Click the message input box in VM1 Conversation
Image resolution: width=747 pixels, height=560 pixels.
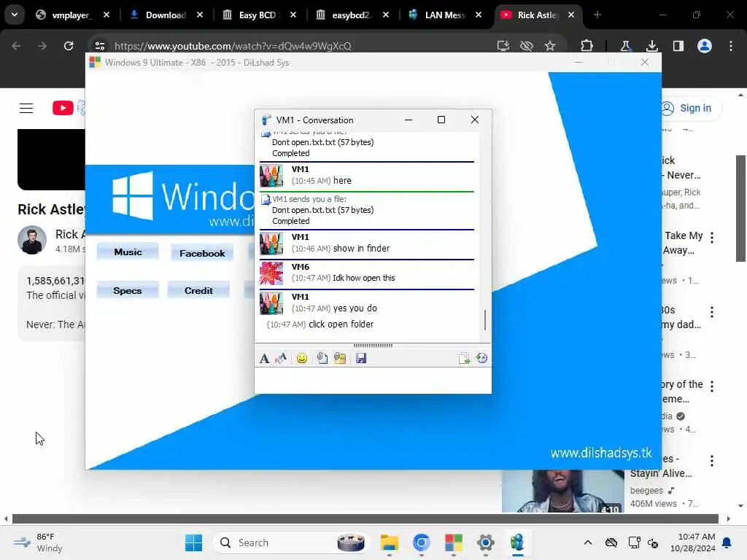[373, 380]
